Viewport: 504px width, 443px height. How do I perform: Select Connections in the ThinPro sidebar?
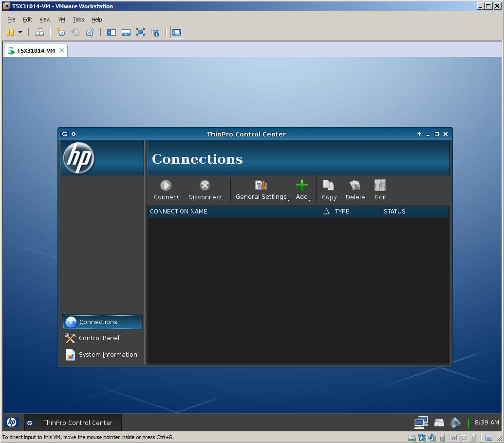(x=102, y=322)
